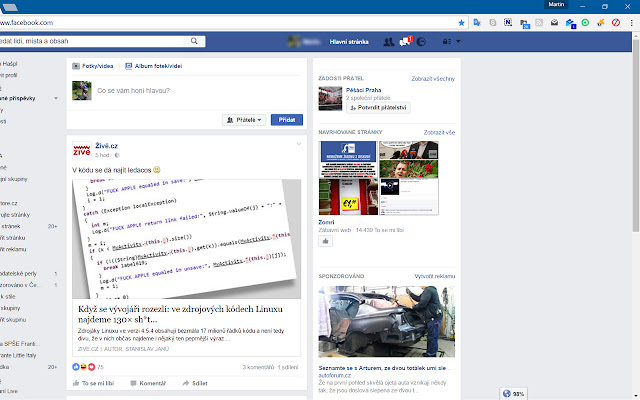Viewport: 640px width, 400px height.
Task: Go to Hlavní stránka
Action: (x=349, y=42)
